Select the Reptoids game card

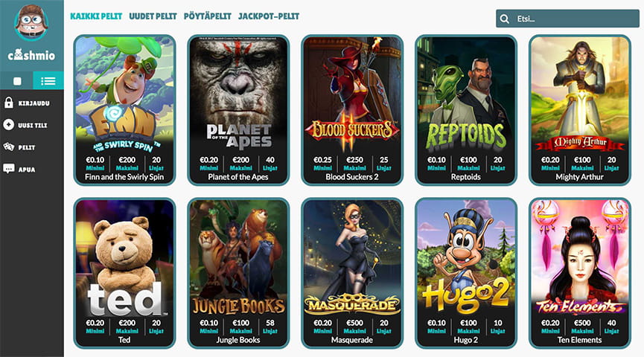coord(466,110)
